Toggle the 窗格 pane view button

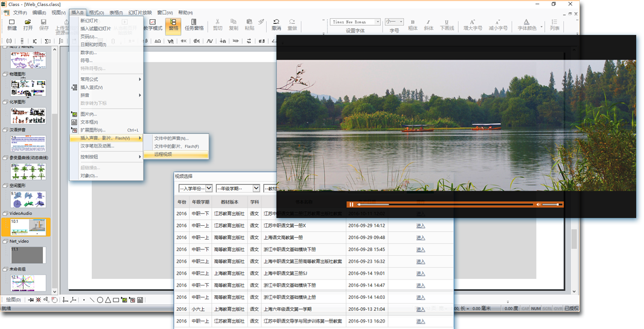(x=173, y=24)
